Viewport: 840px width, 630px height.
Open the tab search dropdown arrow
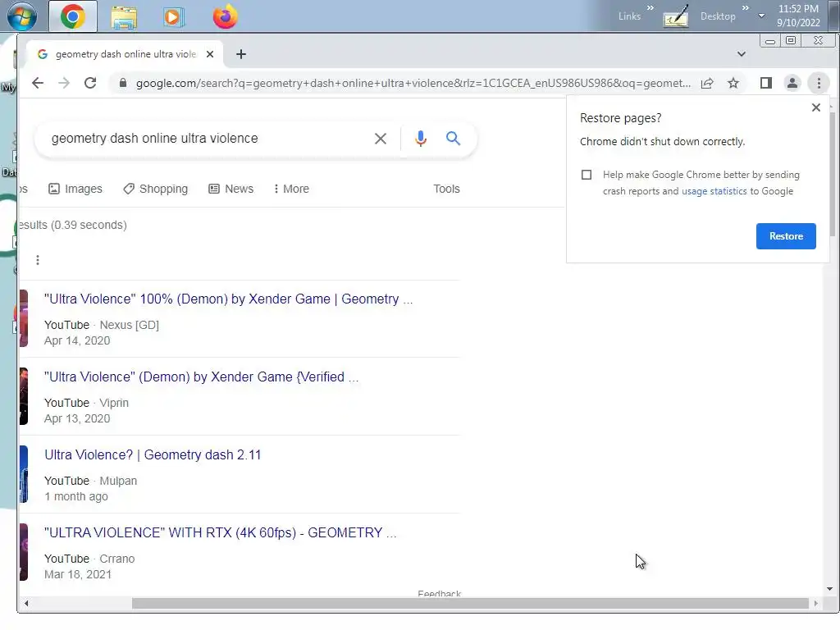[742, 54]
